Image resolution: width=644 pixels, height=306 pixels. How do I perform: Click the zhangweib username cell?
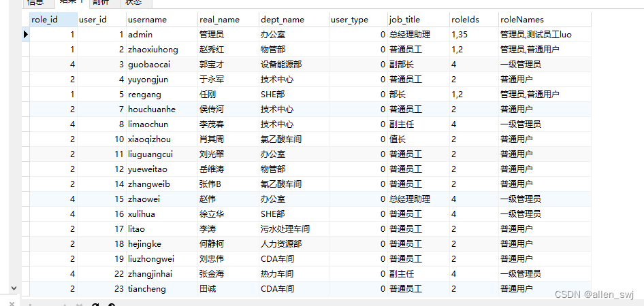click(162, 184)
